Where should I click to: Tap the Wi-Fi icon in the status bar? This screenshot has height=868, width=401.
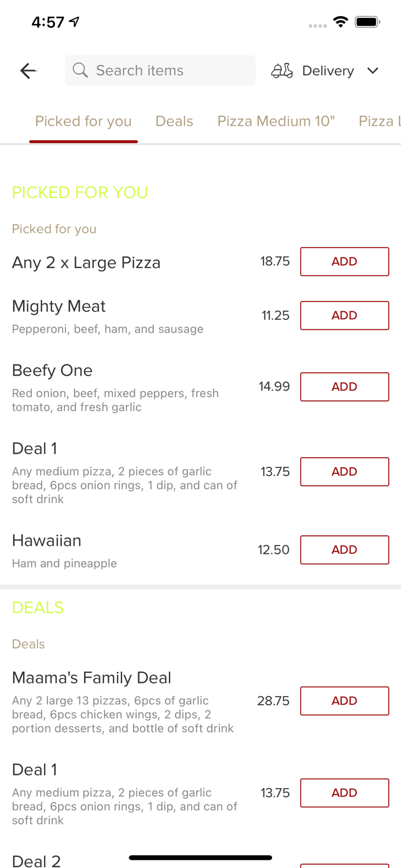(341, 21)
